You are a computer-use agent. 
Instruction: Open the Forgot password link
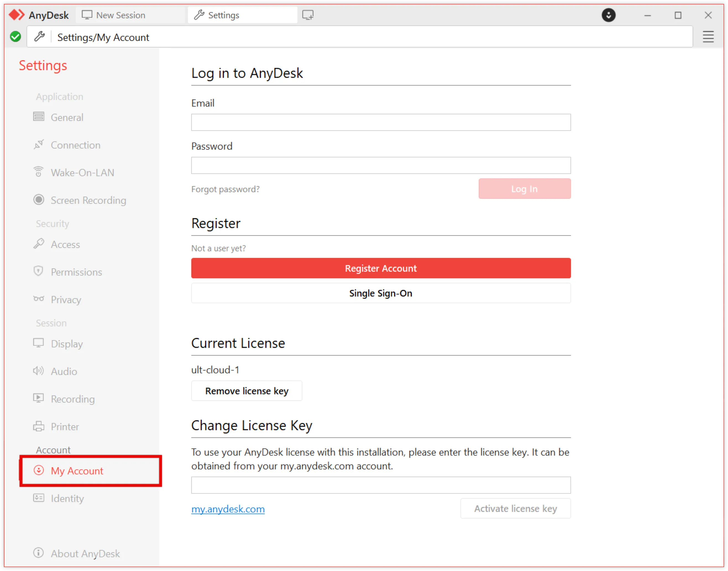click(226, 189)
